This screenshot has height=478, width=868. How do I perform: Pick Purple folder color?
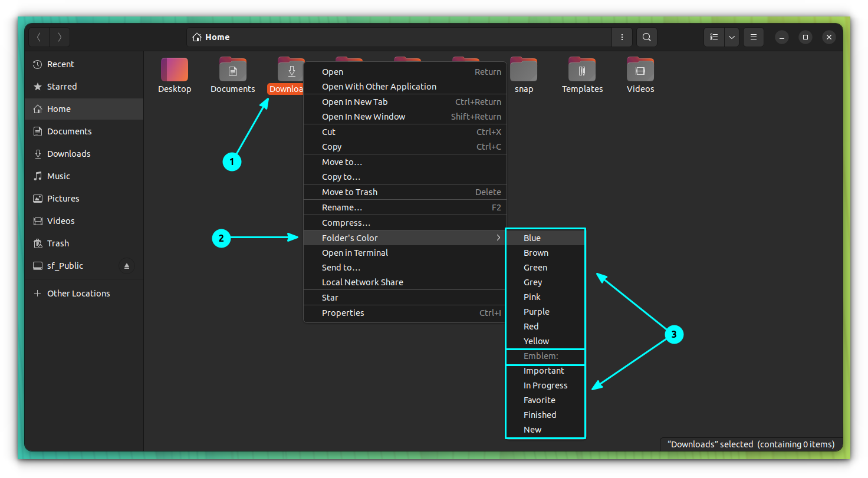coord(545,312)
